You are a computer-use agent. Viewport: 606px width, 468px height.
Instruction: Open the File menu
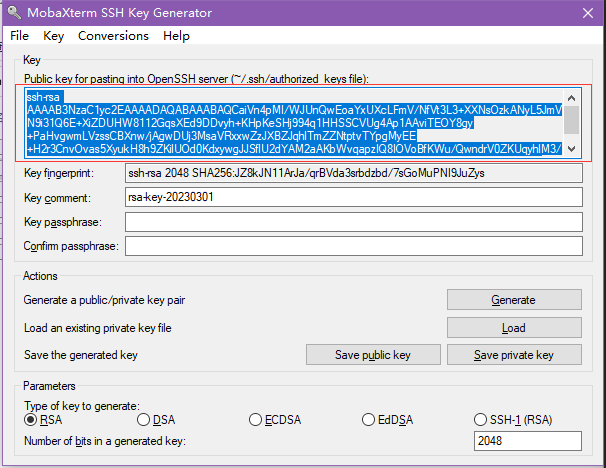[19, 36]
